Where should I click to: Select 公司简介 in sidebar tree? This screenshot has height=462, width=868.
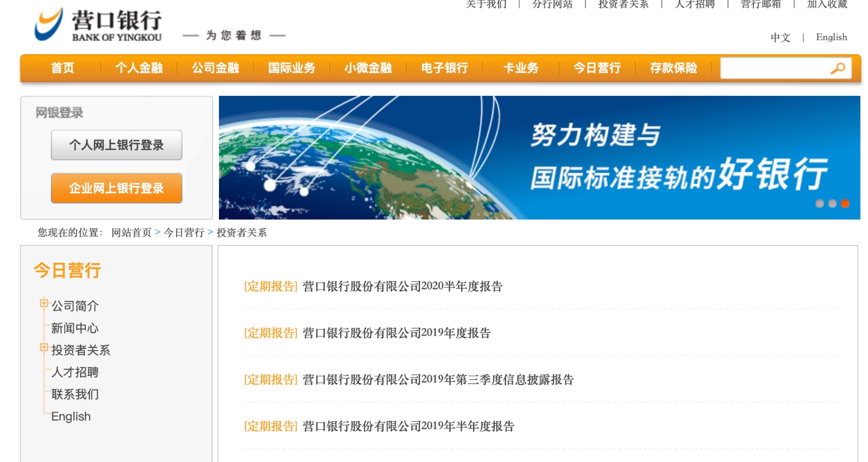tap(75, 306)
